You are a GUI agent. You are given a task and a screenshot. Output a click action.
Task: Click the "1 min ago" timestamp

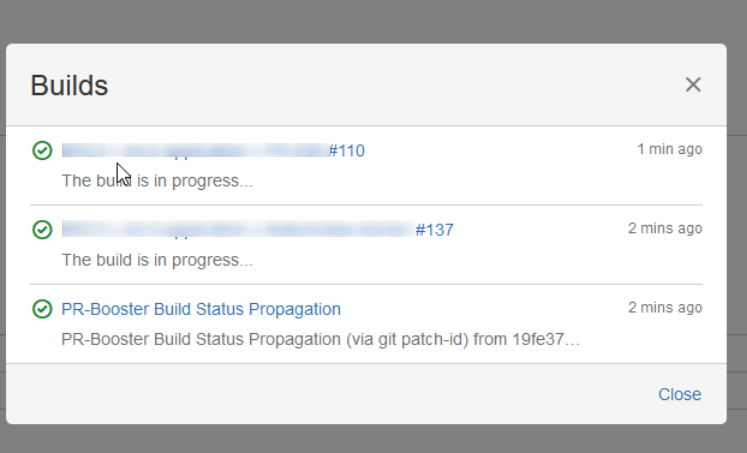point(669,149)
